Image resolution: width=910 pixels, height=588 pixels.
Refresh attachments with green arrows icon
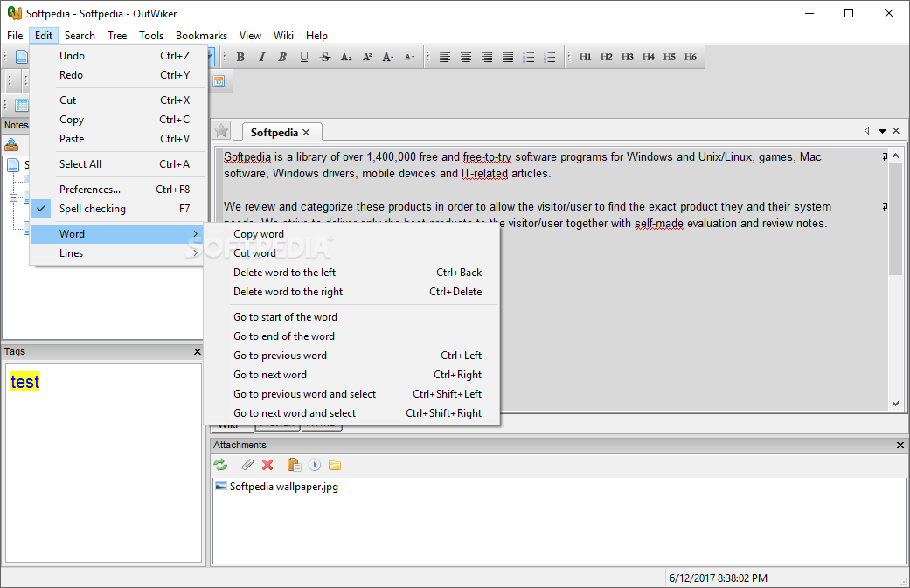pos(220,465)
